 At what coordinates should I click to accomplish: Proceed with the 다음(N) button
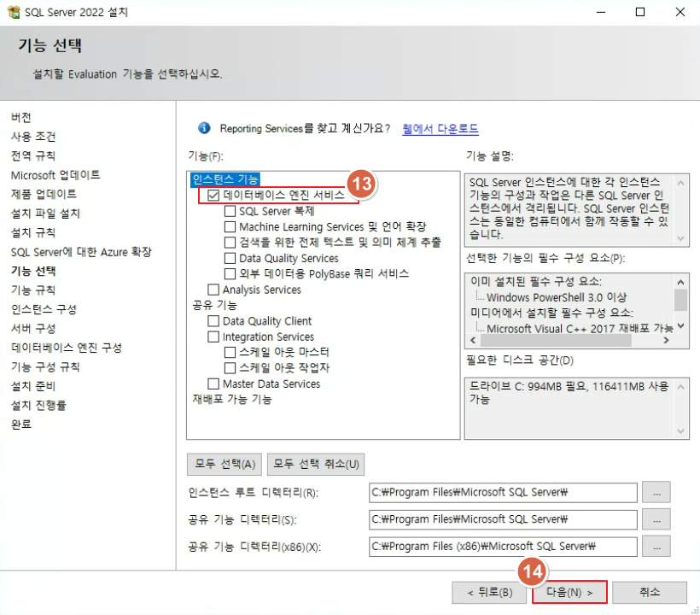(569, 592)
